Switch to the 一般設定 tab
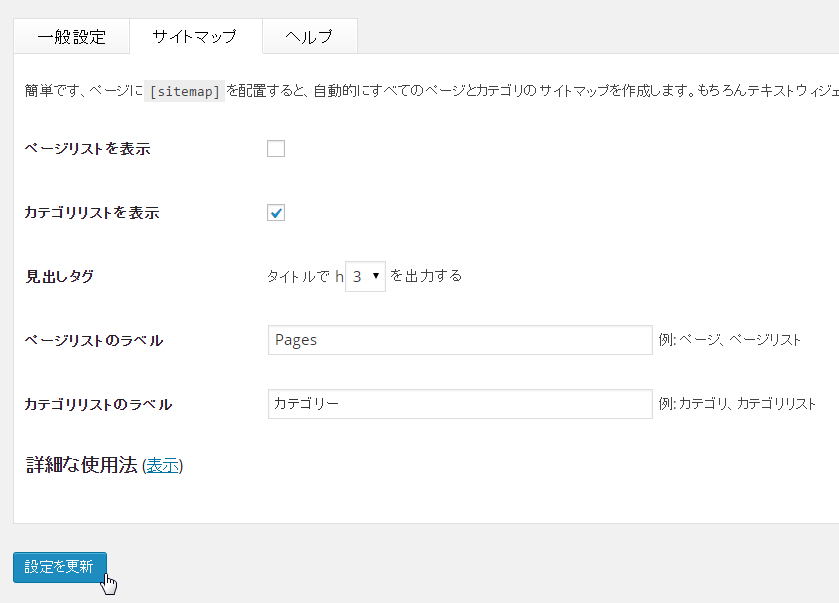The image size is (839, 603). 71,37
